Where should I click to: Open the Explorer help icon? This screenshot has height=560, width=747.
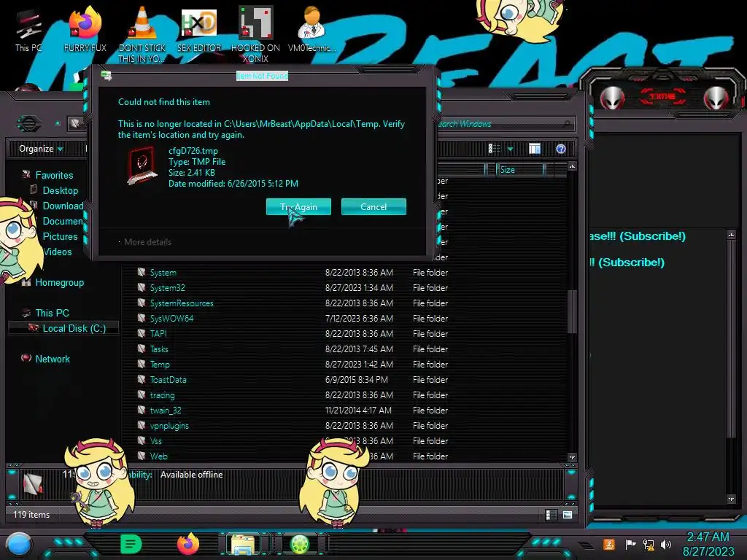561,149
